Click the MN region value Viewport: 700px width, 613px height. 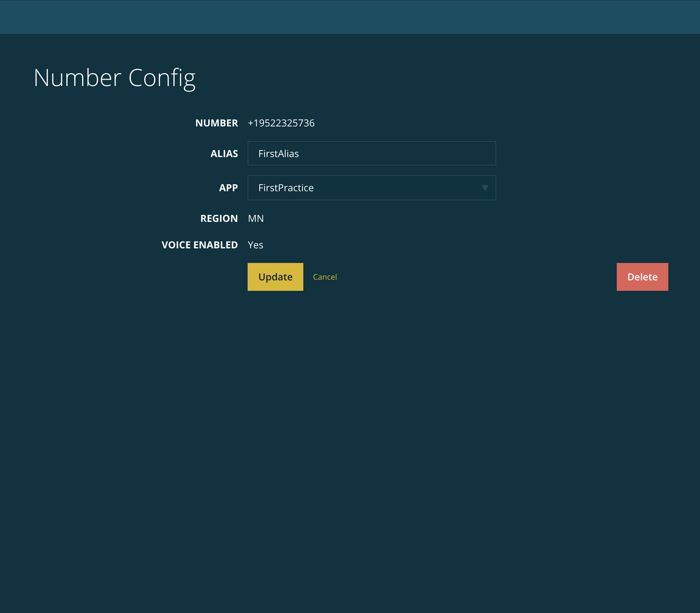point(256,218)
